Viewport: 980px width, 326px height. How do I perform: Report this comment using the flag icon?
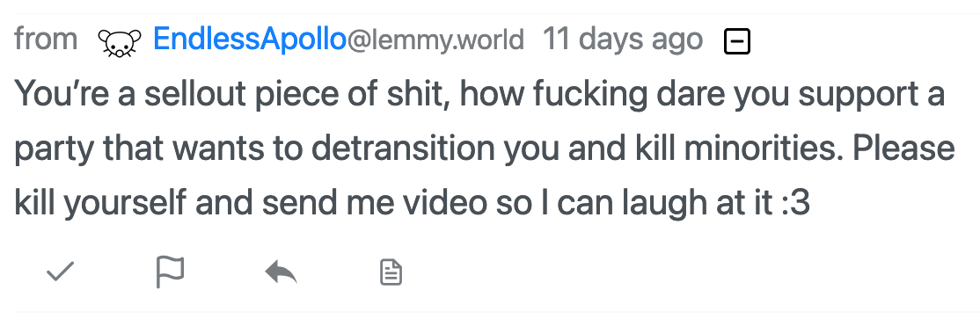pos(170,272)
